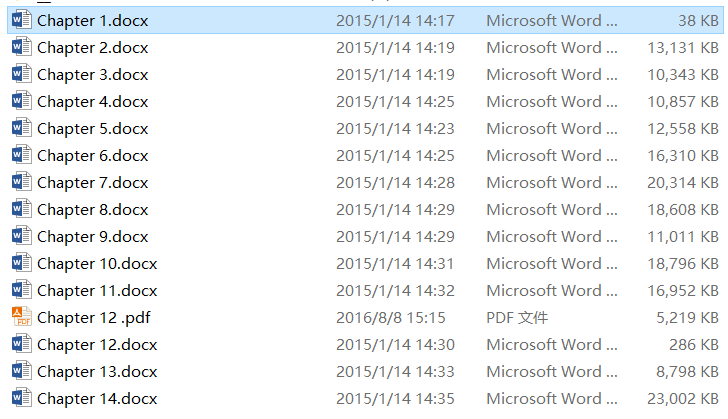
Task: Select the 23,002 KB size entry
Action: [x=682, y=399]
